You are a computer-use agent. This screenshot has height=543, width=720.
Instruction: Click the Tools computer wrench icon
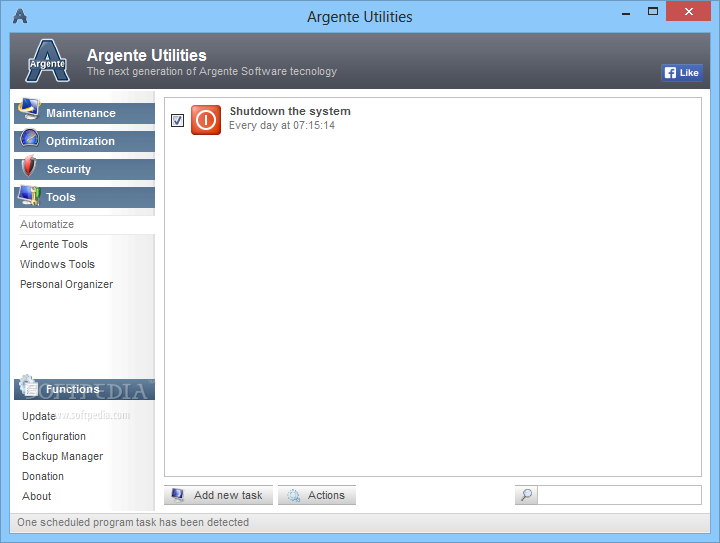[29, 195]
